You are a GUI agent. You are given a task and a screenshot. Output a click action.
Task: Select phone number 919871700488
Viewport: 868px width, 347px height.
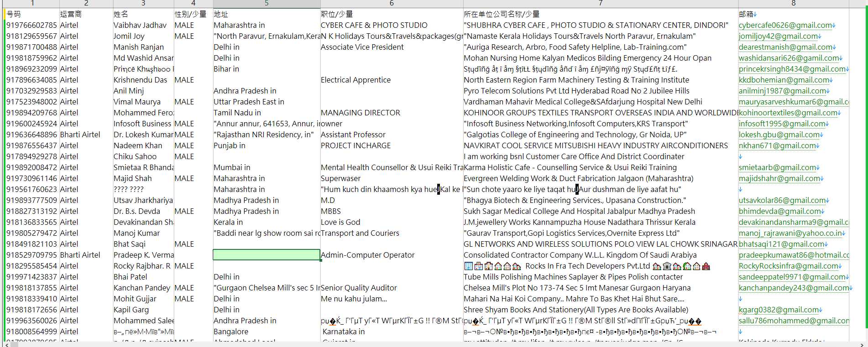click(32, 47)
